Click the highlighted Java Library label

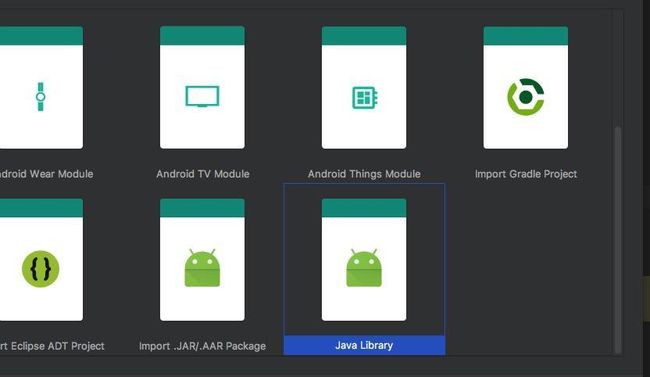364,345
